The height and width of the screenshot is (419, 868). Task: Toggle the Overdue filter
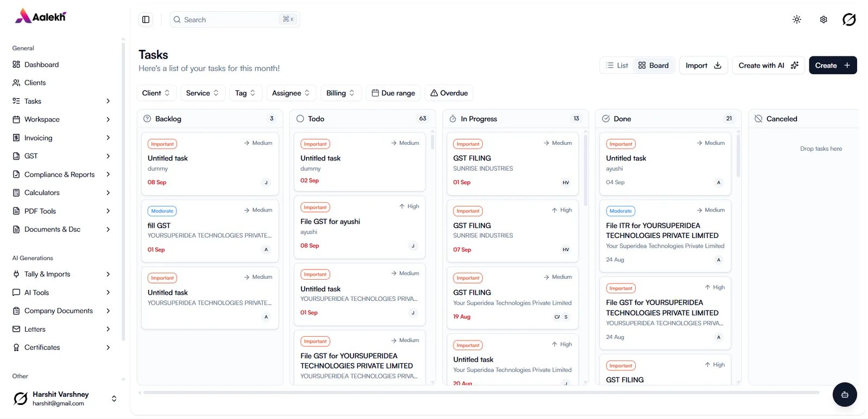point(449,93)
